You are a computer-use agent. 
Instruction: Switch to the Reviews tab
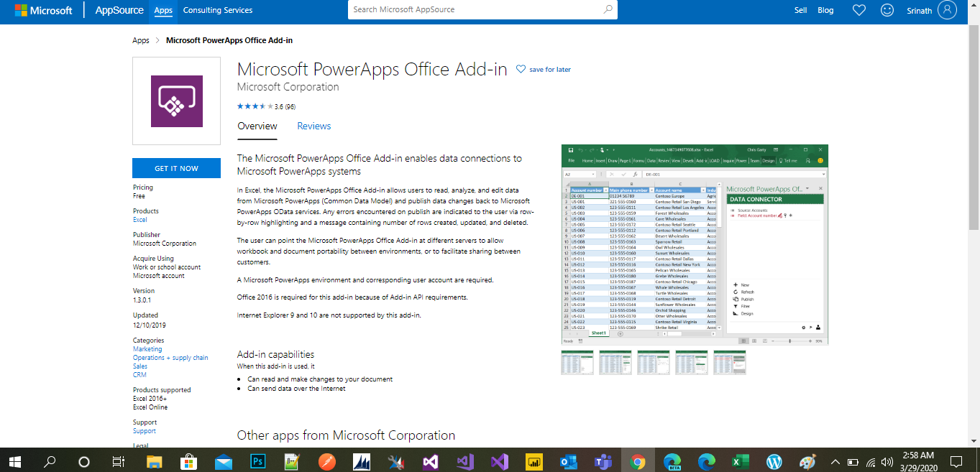(313, 126)
